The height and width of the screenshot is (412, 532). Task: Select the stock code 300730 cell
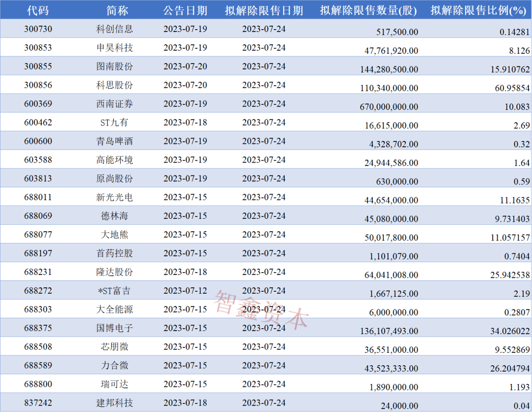coord(37,29)
